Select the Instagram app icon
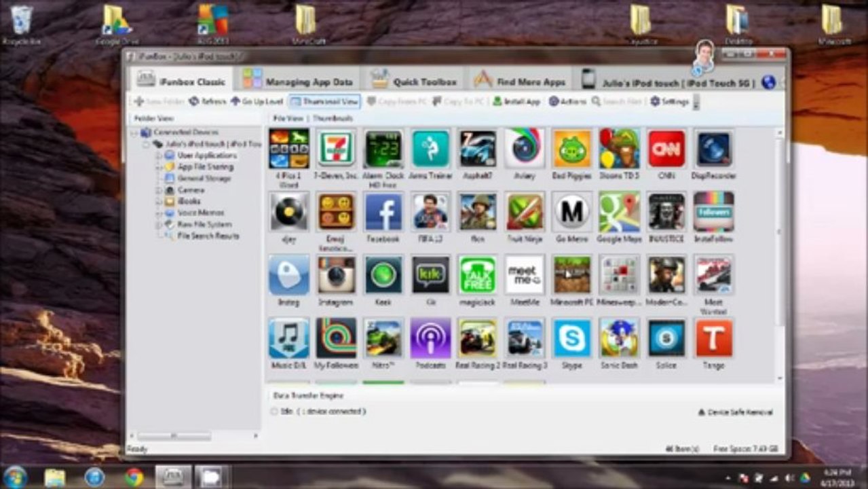The image size is (868, 489). (x=337, y=275)
